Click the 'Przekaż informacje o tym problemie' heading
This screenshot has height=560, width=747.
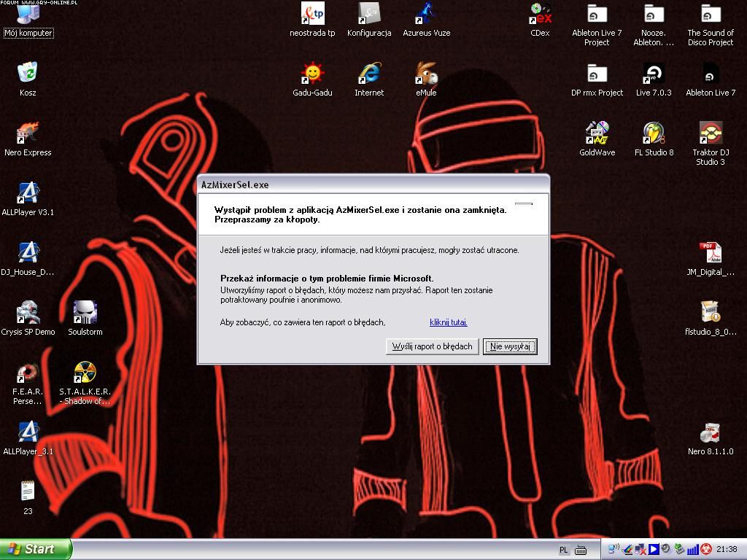point(327,279)
